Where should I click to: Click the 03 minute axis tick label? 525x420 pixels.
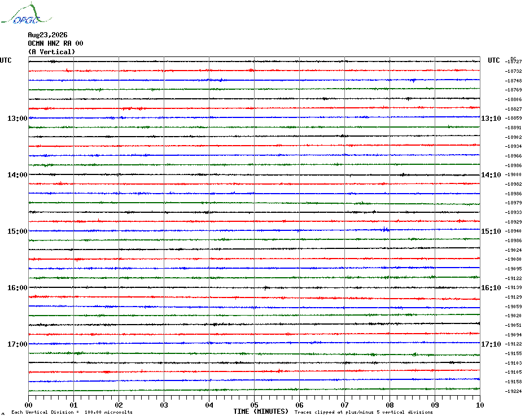tap(164, 405)
